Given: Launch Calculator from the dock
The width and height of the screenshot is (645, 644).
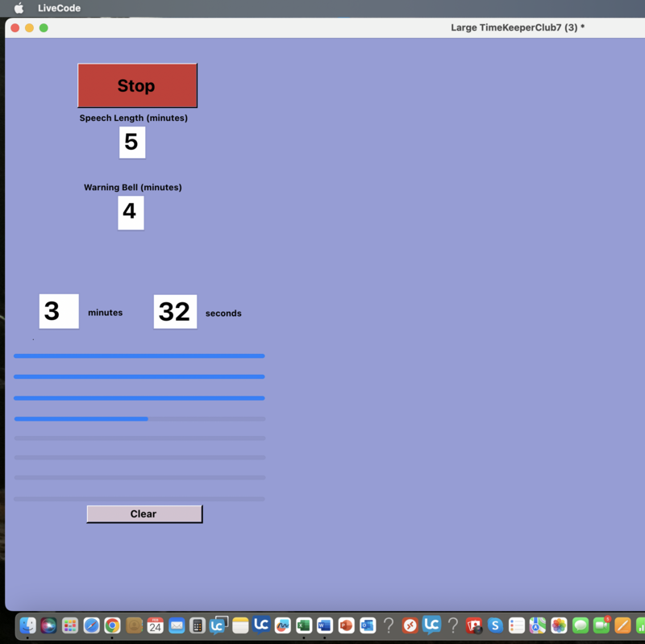Looking at the screenshot, I should pos(198,625).
